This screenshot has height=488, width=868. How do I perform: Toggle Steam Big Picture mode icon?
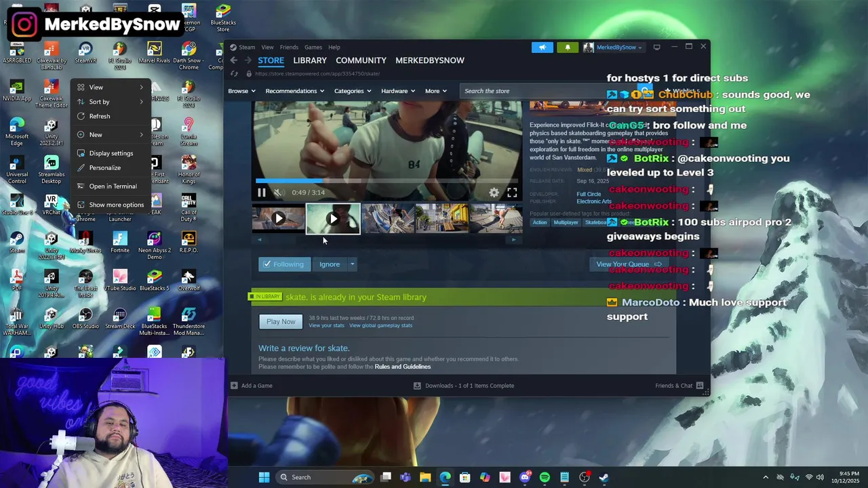[x=656, y=47]
